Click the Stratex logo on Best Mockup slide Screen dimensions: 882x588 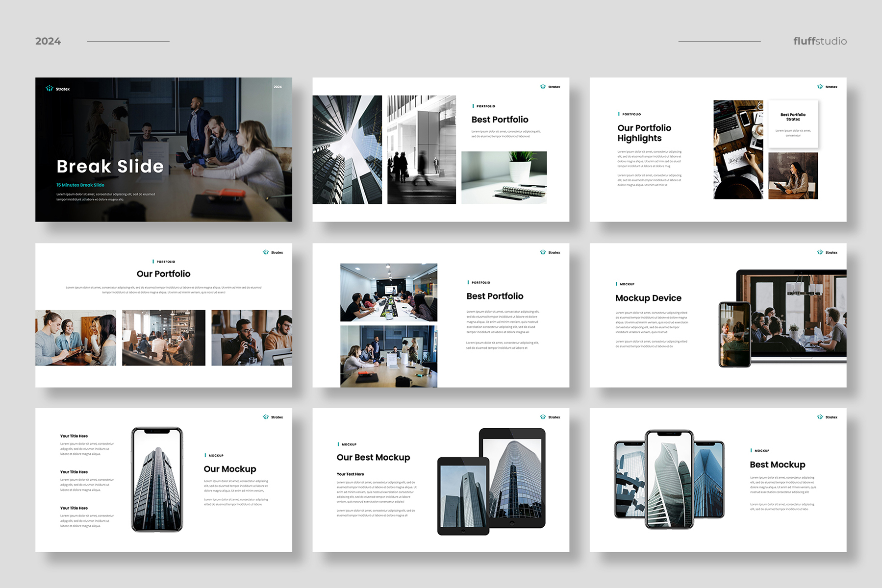827,417
